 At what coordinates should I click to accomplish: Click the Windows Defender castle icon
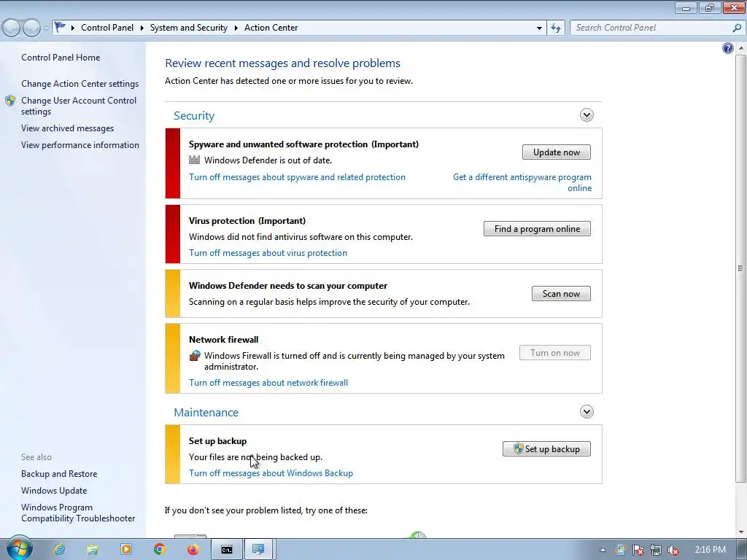coord(194,160)
